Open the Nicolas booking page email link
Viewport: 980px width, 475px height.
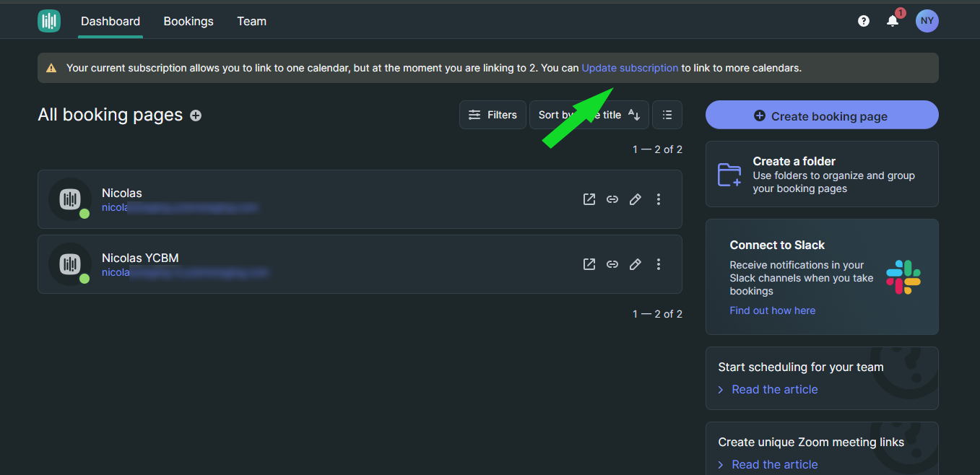[x=179, y=207]
